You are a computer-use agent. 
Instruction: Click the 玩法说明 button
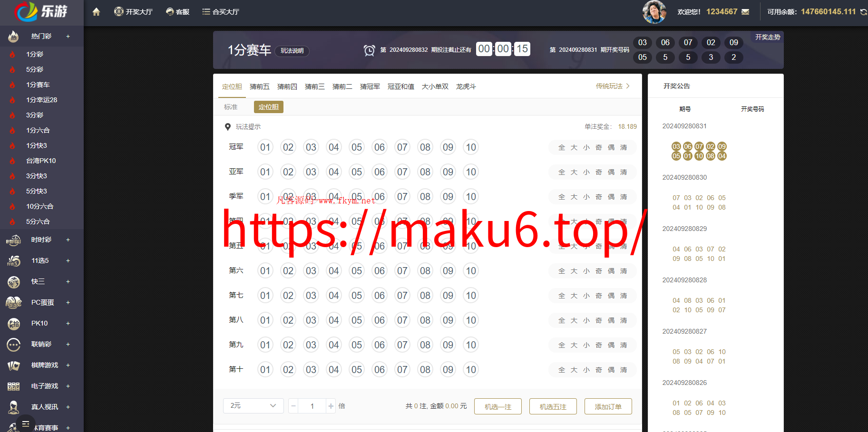click(x=292, y=51)
